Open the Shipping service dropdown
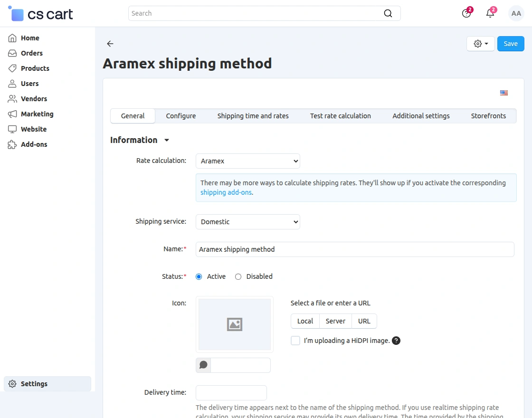The image size is (532, 418). click(247, 222)
